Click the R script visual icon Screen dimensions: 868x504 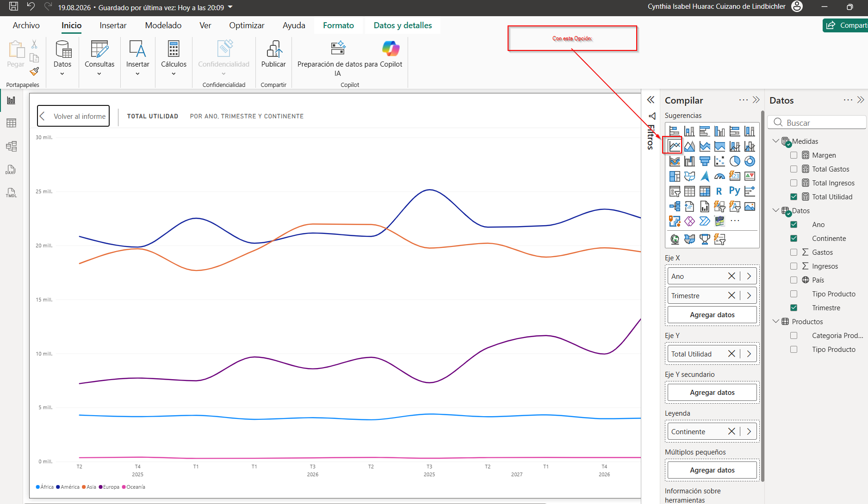[719, 191]
